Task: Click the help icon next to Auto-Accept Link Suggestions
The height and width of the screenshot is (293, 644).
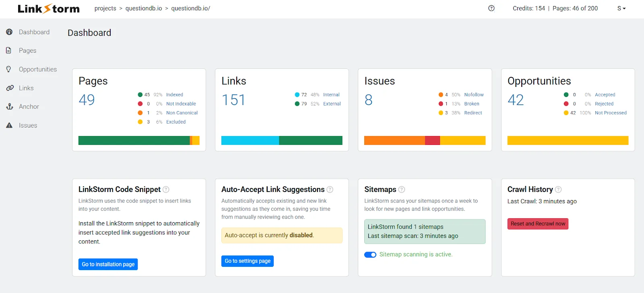Action: (330, 190)
